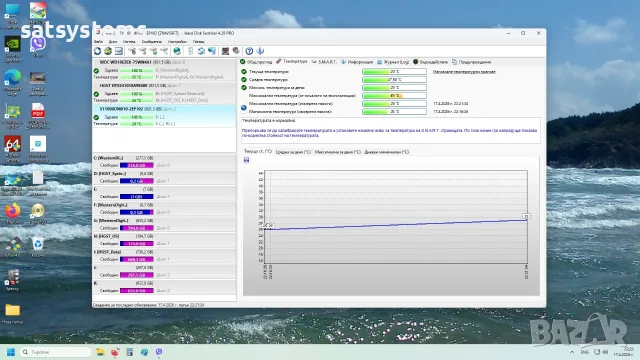Screen dimensions: 640x360
Task: Click the blue globe icon beside minimum temperature row
Action: pyautogui.click(x=244, y=108)
